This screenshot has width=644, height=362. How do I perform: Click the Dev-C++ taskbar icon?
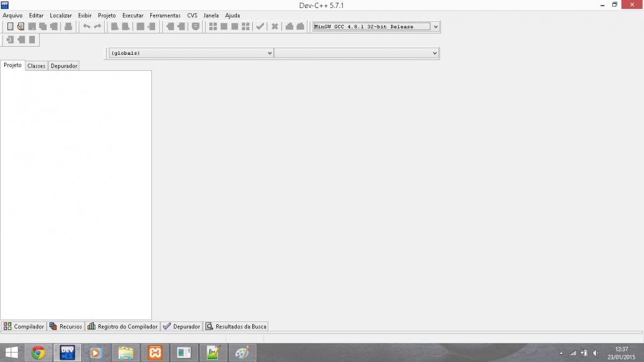(67, 353)
